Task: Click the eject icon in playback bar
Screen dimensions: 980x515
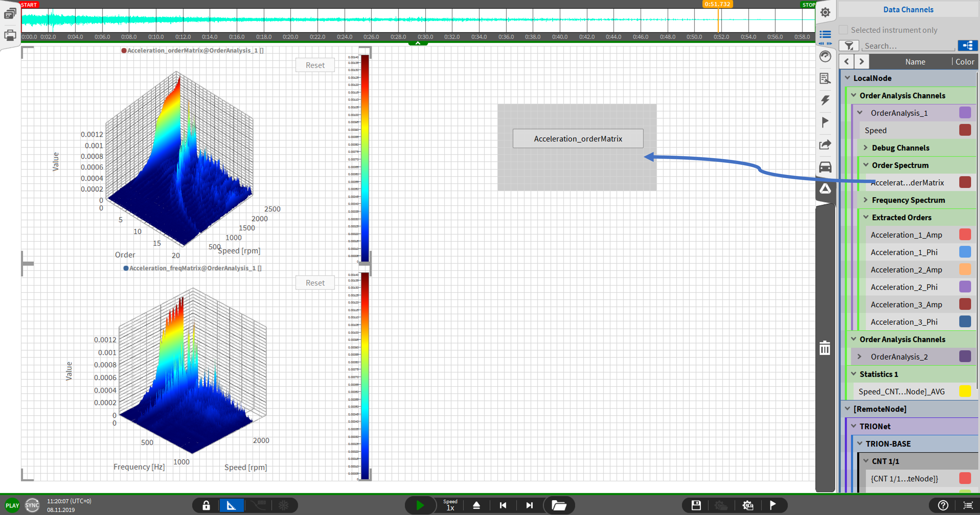Action: (x=476, y=505)
